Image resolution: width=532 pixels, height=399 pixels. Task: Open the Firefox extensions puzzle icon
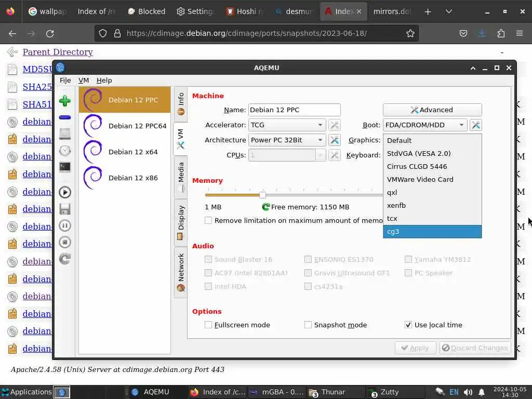pyautogui.click(x=501, y=33)
